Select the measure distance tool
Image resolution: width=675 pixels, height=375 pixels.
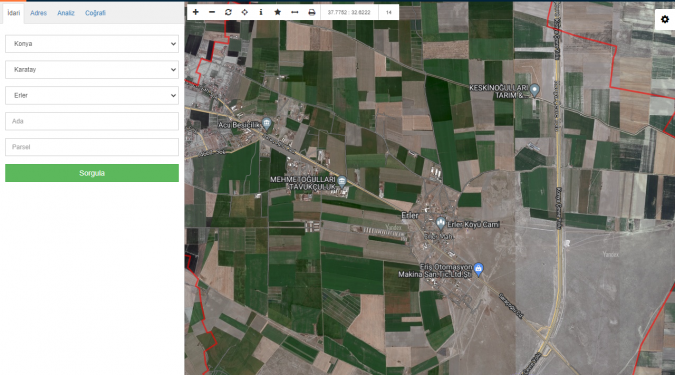pos(294,12)
